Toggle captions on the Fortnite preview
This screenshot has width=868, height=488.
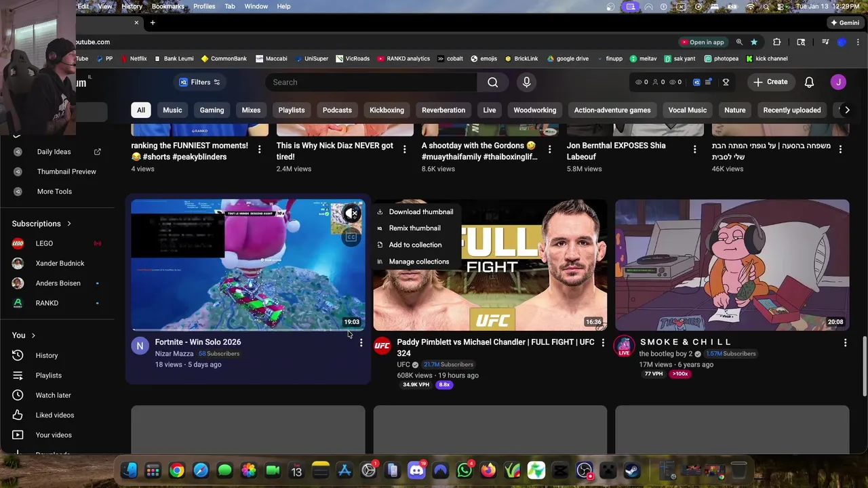[x=351, y=237]
